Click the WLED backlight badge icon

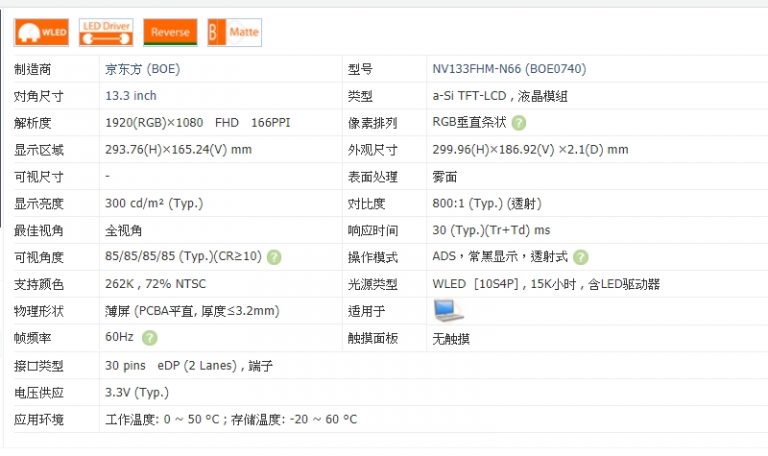(41, 32)
